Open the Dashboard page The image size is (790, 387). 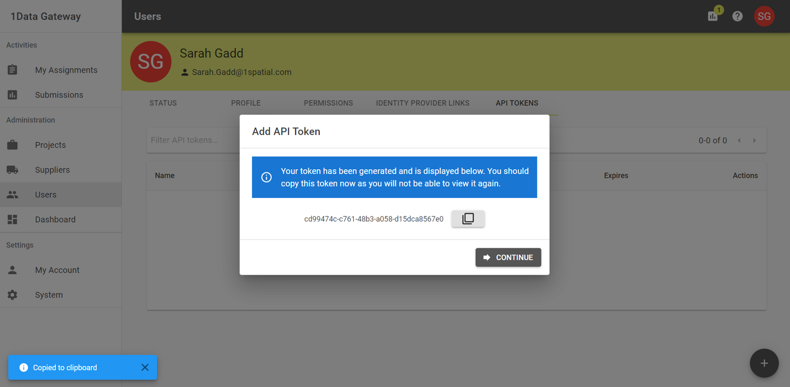tap(60, 220)
